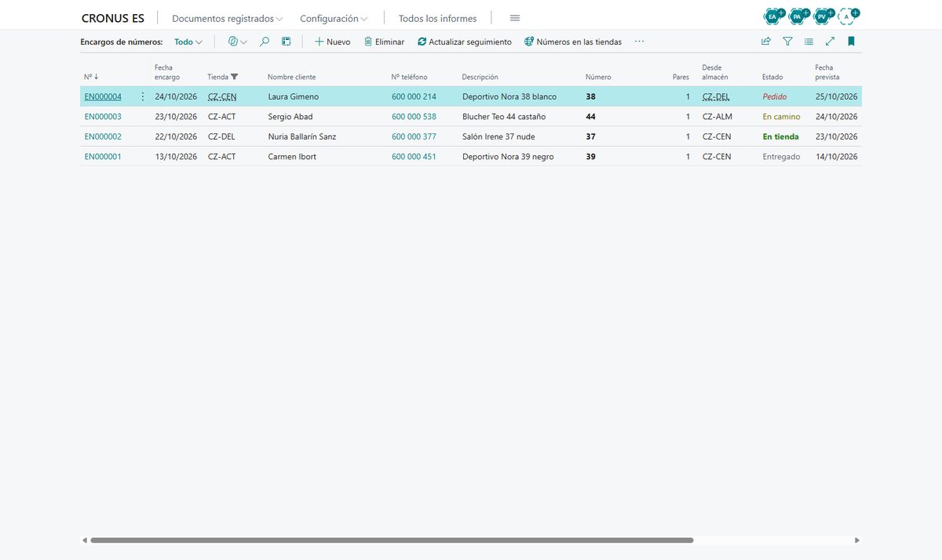Toggle the filter pane funnel icon

click(x=787, y=42)
